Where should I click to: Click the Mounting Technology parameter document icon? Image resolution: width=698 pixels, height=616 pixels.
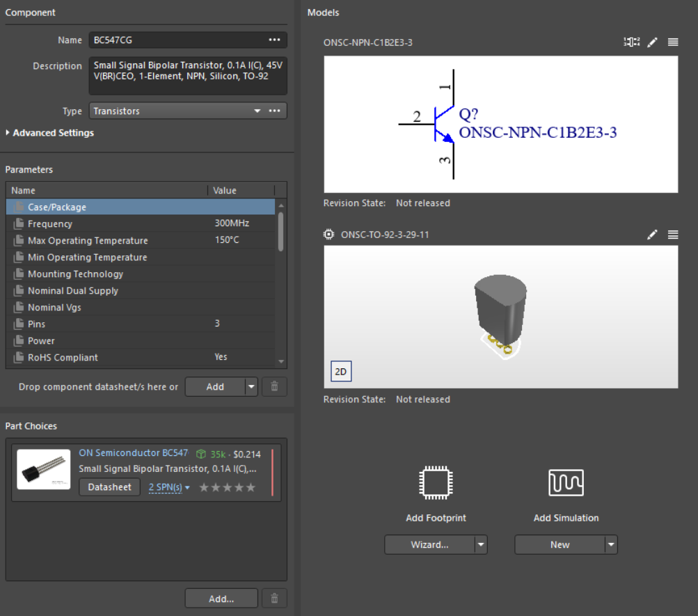click(x=18, y=274)
